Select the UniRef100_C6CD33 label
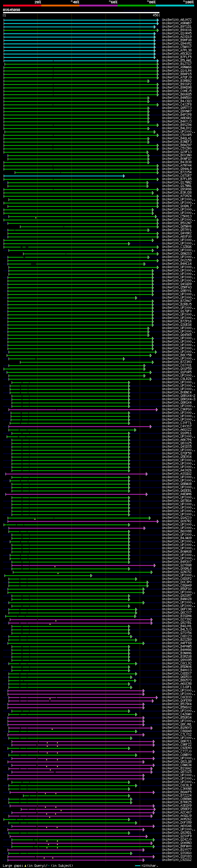 click(177, 697)
